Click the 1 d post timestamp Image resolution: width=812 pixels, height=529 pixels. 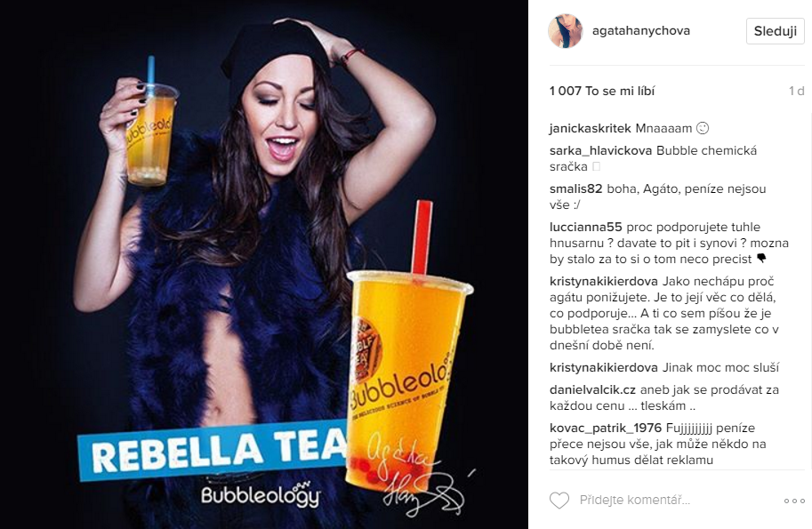797,91
